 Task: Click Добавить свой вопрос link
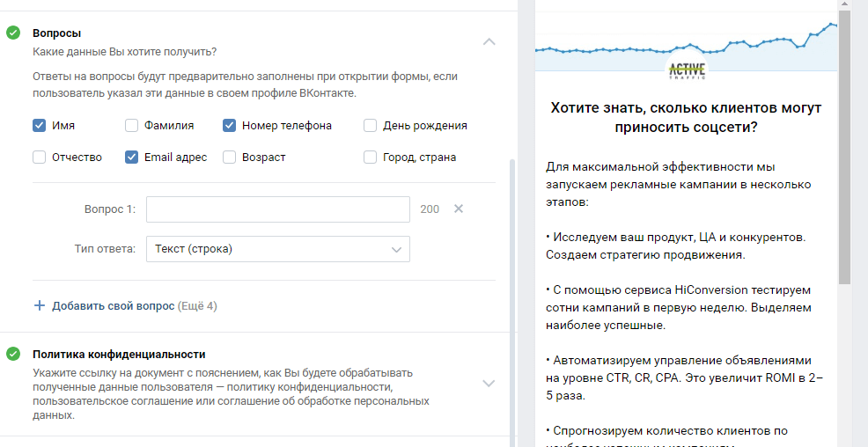coord(113,306)
